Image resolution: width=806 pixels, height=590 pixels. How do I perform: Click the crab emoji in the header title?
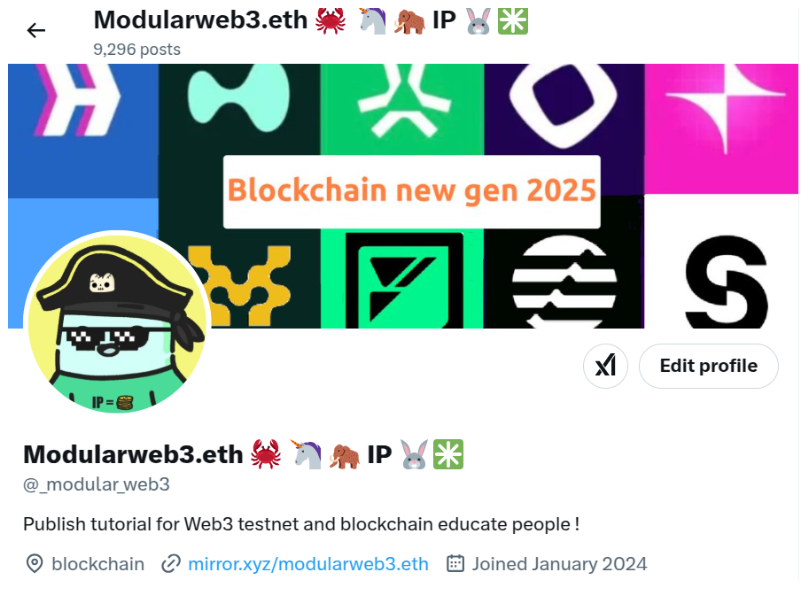coord(331,21)
